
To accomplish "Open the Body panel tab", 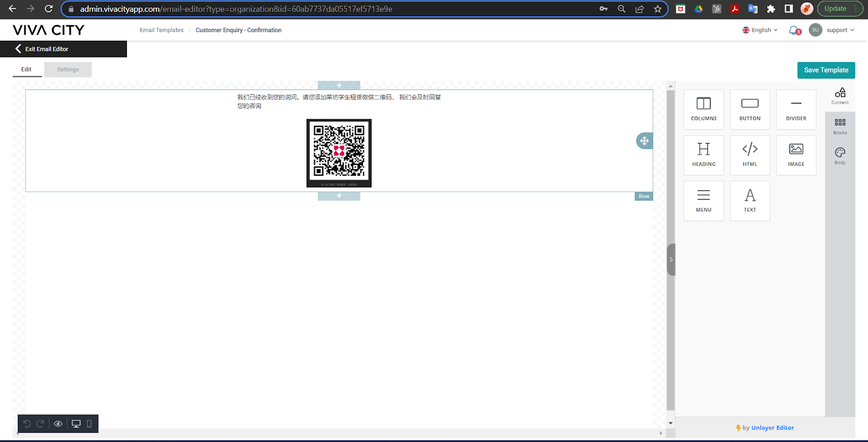I will [x=840, y=156].
